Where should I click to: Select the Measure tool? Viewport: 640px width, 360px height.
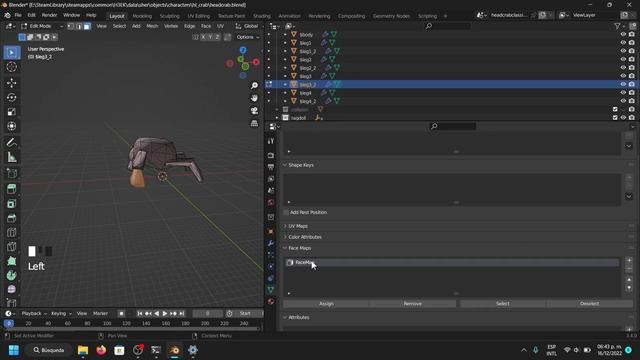pos(11,157)
